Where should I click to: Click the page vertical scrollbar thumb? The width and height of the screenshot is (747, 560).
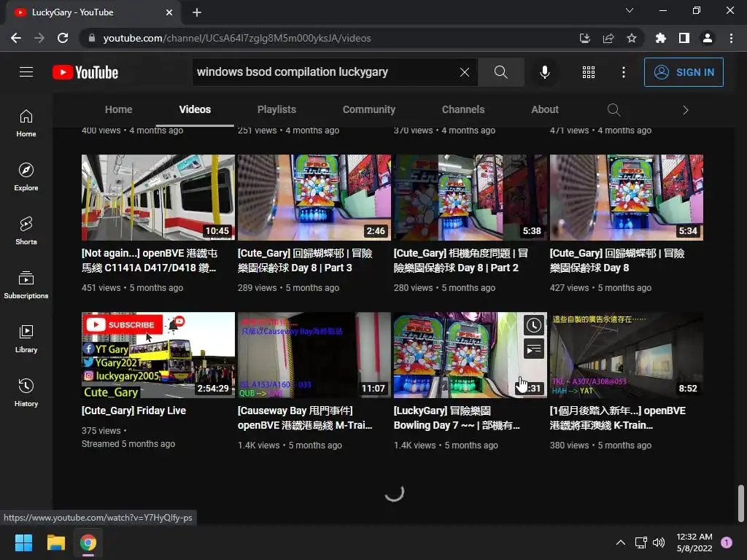point(741,503)
